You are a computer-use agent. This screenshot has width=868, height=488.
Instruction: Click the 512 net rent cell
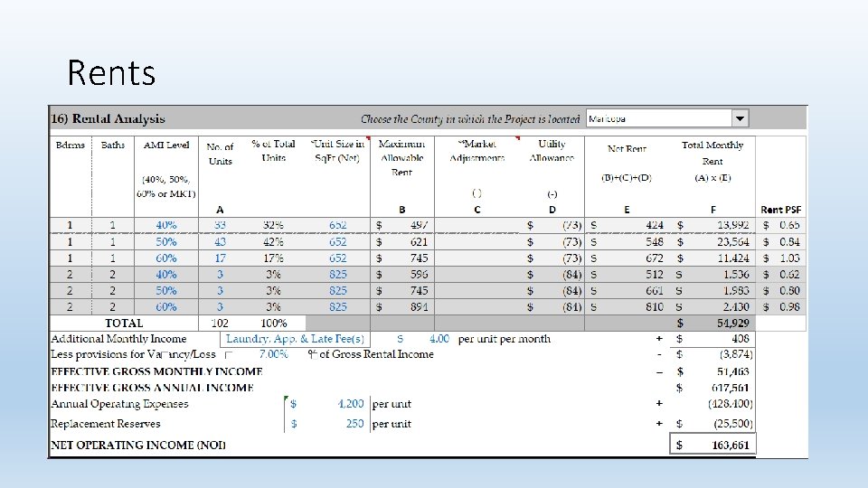(627, 275)
